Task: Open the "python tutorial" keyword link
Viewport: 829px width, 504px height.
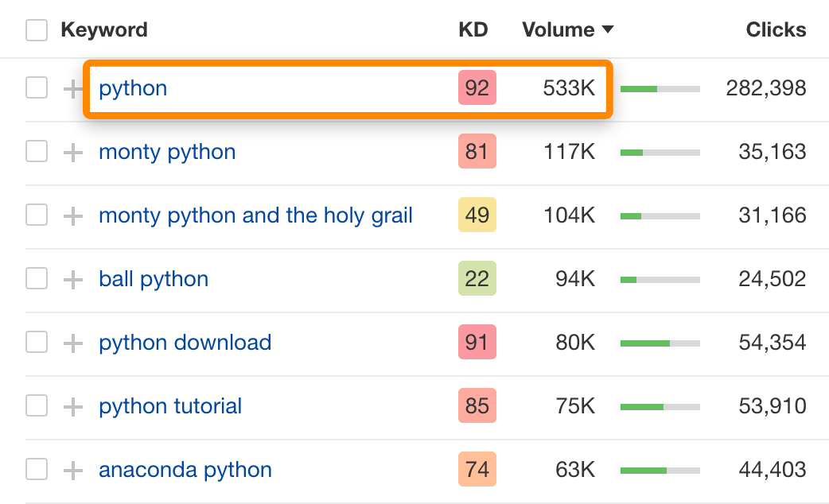Action: coord(169,405)
